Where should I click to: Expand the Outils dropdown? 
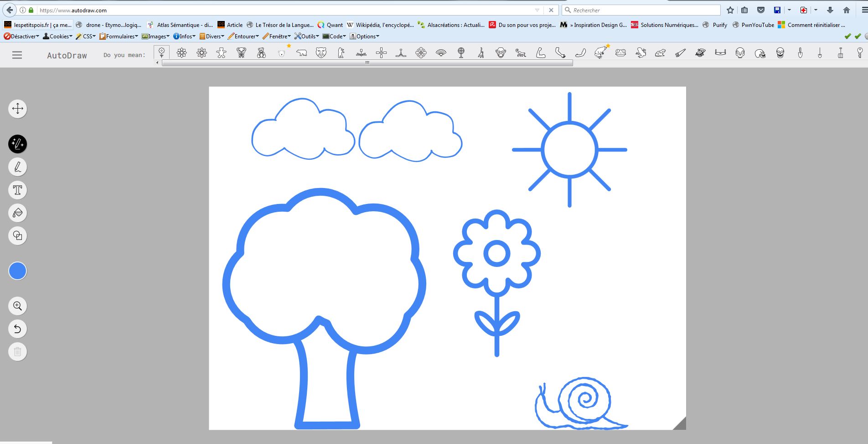point(306,37)
